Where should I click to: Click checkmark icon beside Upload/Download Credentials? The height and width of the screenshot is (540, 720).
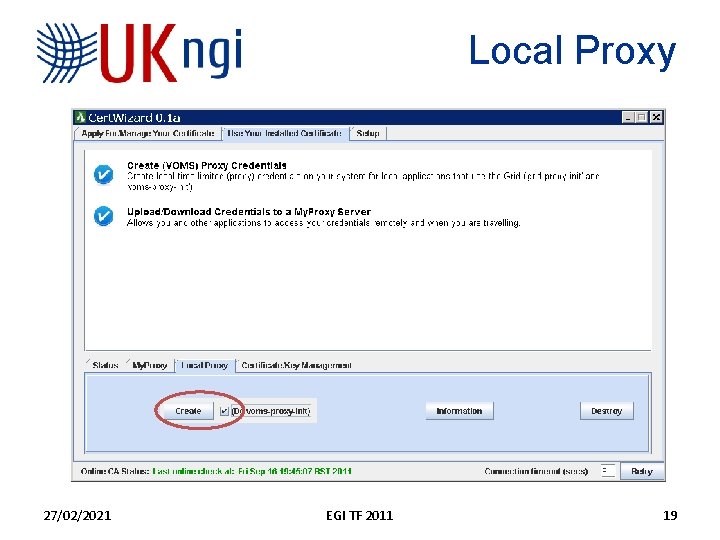[103, 216]
